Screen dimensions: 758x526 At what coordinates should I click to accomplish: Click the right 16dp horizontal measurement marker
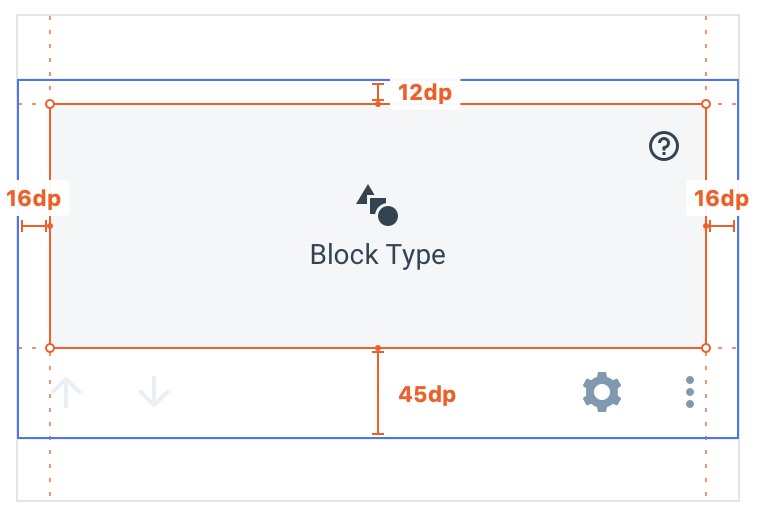click(x=720, y=227)
